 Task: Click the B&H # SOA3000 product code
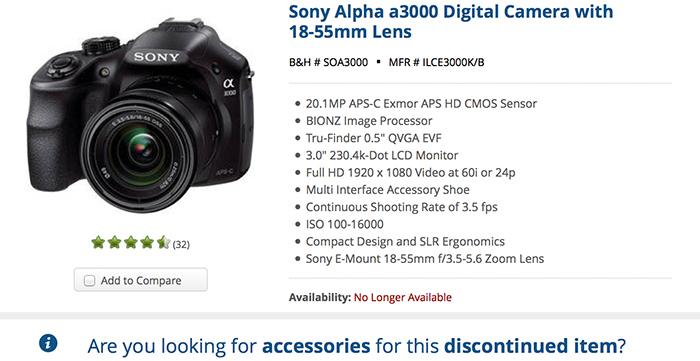(328, 62)
